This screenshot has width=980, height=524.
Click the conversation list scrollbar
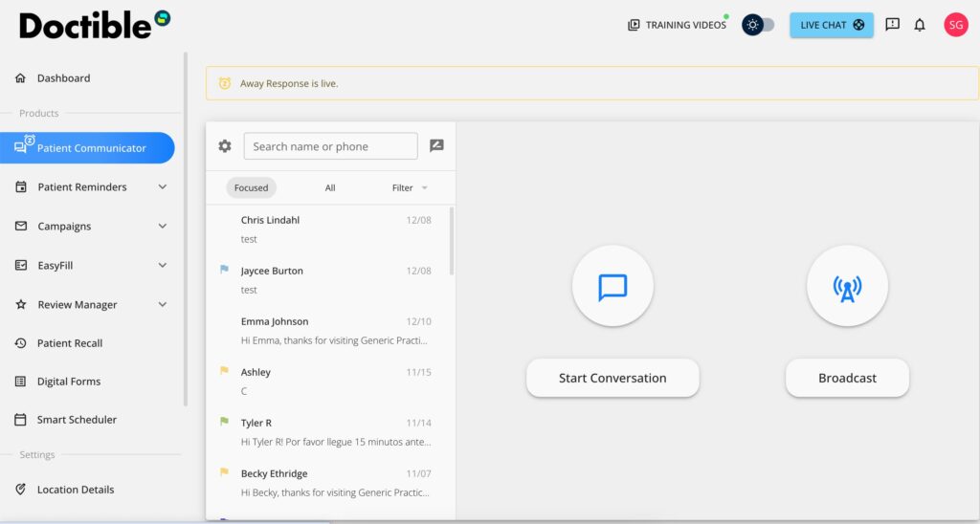tap(452, 242)
